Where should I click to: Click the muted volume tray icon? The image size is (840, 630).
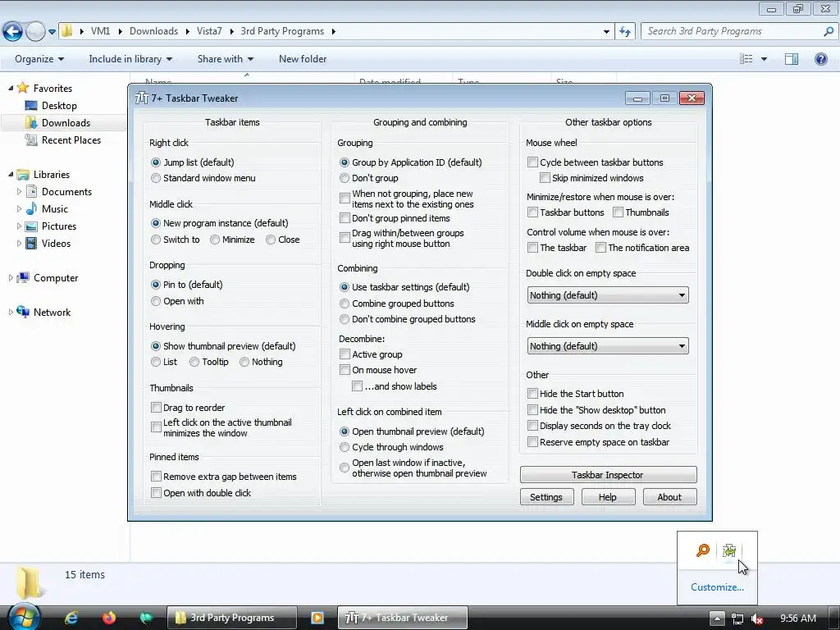(757, 619)
